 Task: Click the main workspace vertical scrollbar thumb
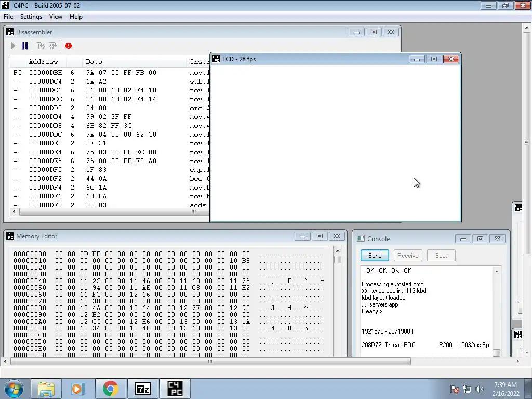click(527, 143)
